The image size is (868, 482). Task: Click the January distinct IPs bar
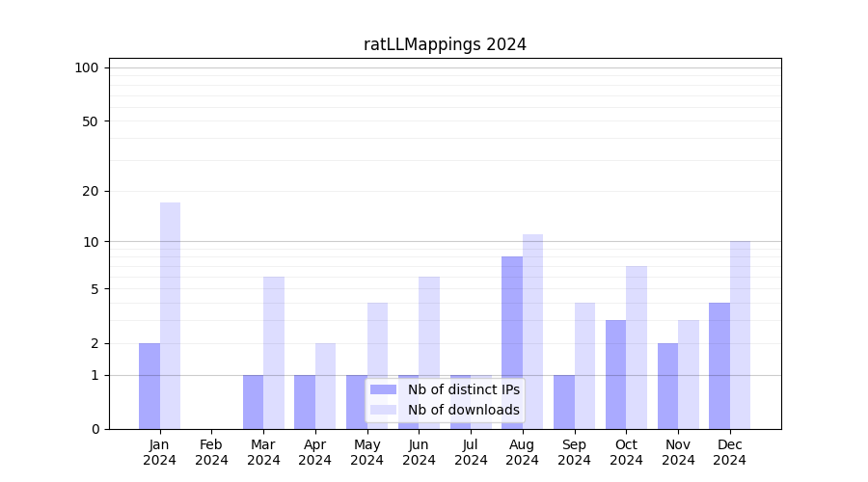click(149, 386)
